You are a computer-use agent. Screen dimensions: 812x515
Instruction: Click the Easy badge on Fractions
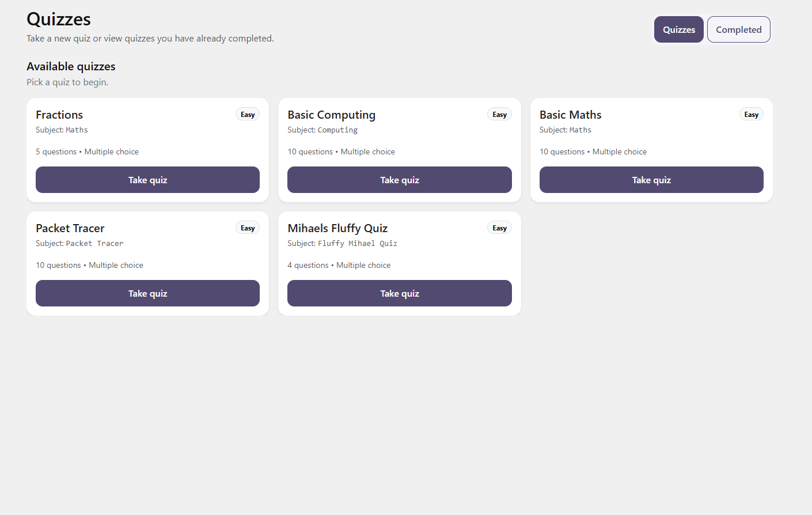(x=248, y=115)
